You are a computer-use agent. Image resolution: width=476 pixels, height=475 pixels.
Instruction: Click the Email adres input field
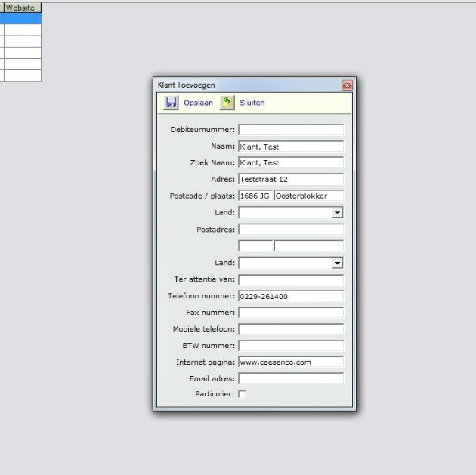(290, 378)
